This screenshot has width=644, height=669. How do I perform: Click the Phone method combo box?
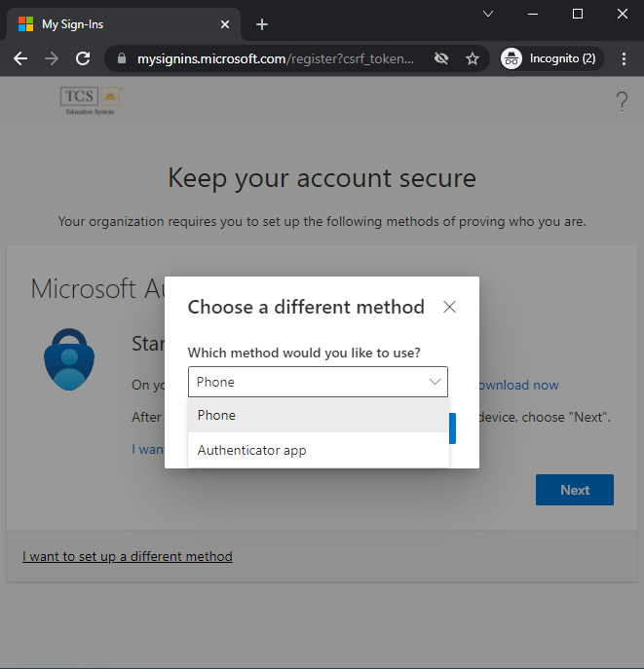[x=318, y=382]
